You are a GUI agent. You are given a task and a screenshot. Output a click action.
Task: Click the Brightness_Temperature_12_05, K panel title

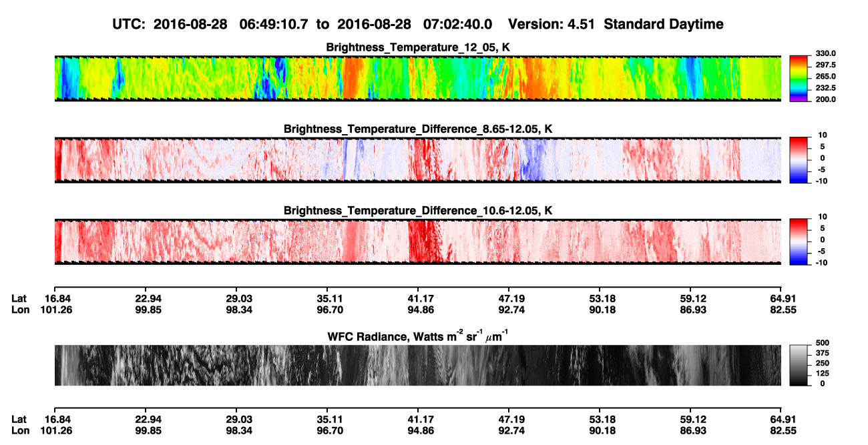(x=418, y=47)
